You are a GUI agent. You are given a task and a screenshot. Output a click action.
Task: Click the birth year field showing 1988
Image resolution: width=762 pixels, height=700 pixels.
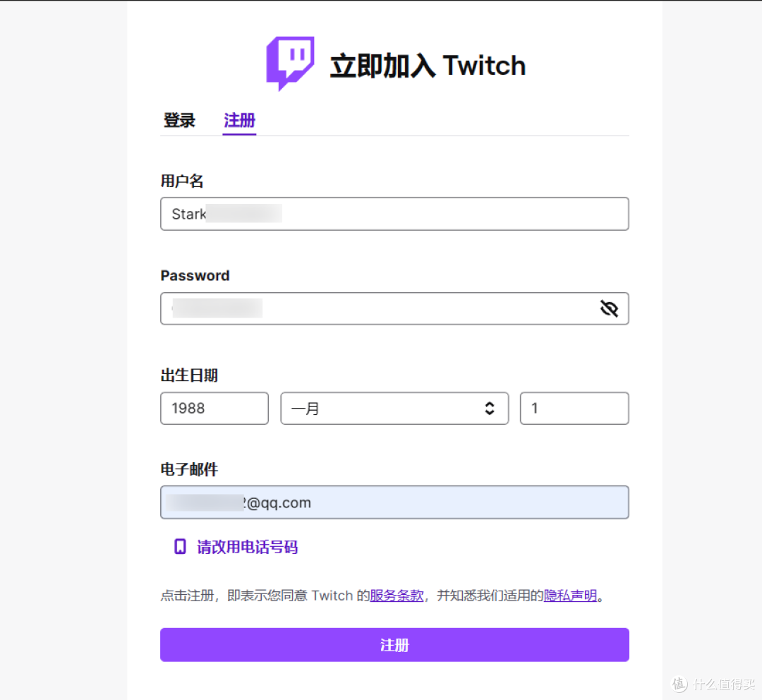tap(214, 409)
